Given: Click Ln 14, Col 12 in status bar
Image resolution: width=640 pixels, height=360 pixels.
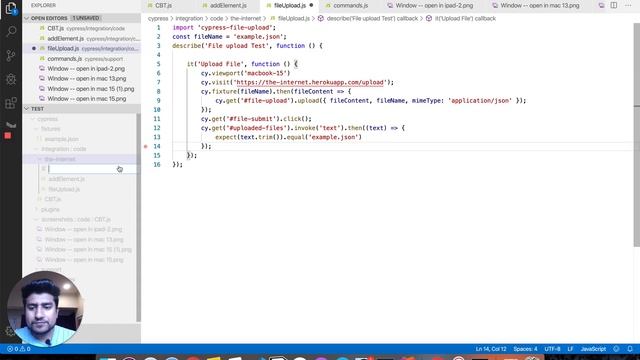Looking at the screenshot, I should pyautogui.click(x=491, y=349).
